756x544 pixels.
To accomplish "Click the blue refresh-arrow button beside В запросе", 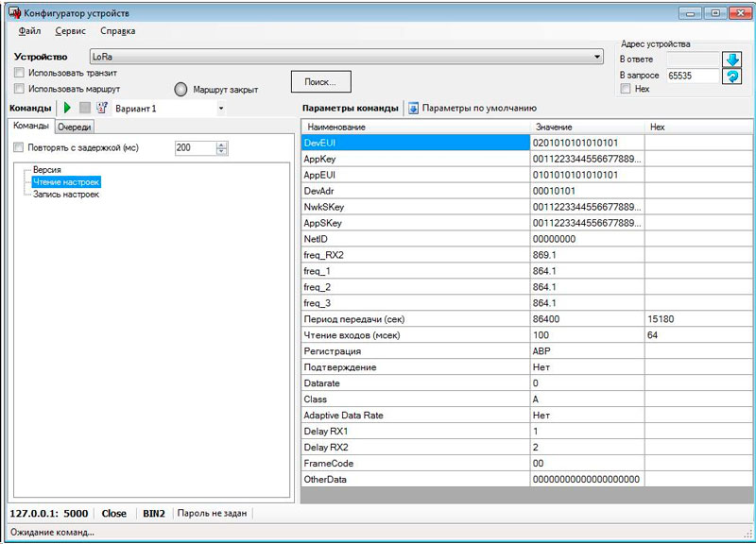I will [731, 76].
